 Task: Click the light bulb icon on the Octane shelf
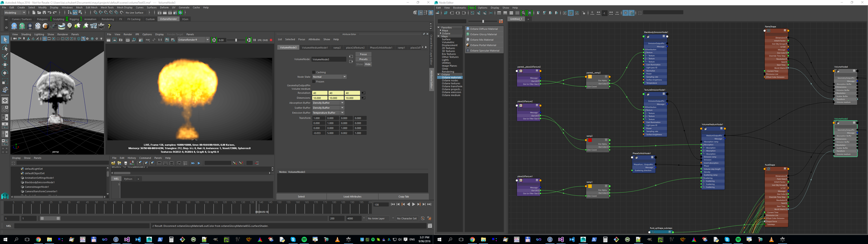(x=70, y=26)
